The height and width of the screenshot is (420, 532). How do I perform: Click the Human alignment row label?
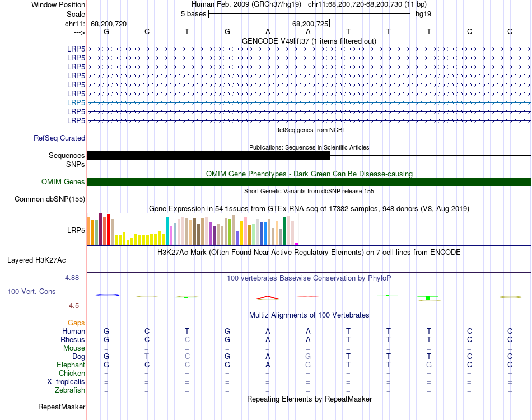pos(73,331)
